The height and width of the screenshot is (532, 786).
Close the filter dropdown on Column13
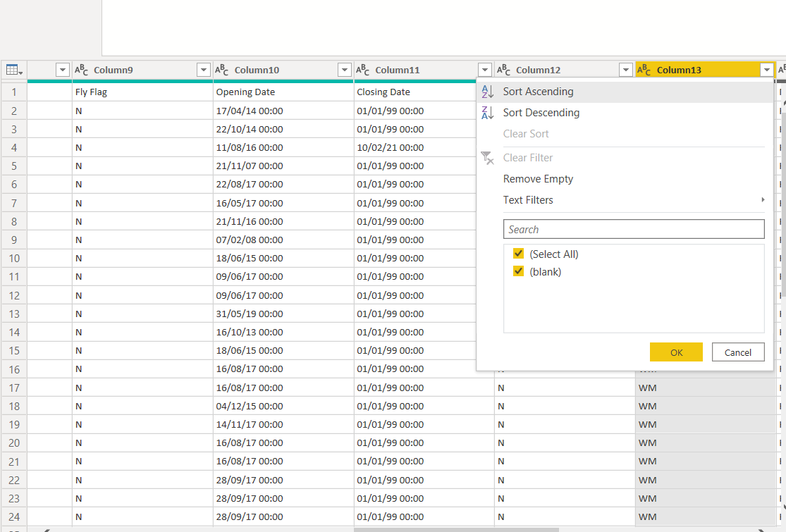coord(766,70)
